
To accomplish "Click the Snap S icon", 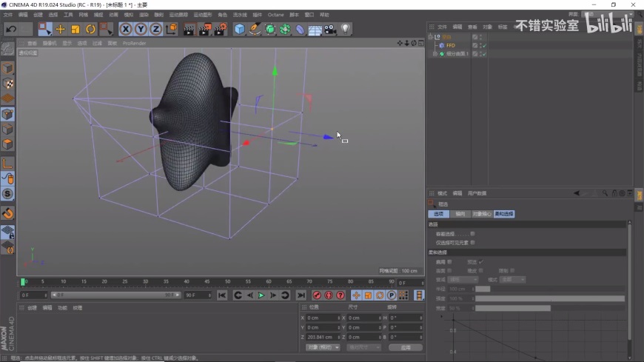I will point(7,193).
